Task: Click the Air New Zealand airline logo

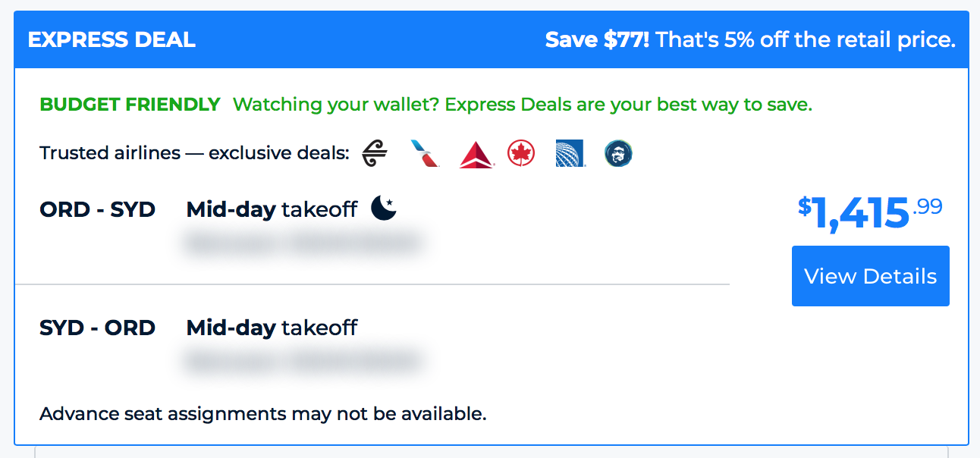Action: (x=375, y=153)
